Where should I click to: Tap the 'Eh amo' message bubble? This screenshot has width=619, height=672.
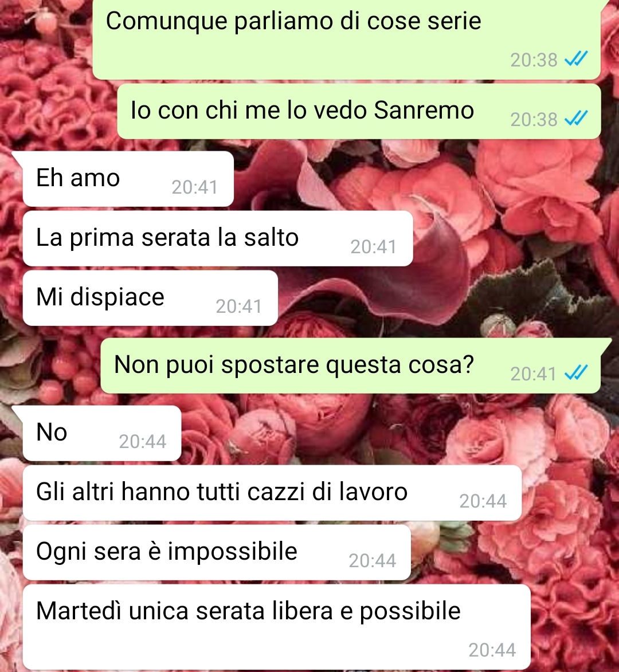coord(128,179)
